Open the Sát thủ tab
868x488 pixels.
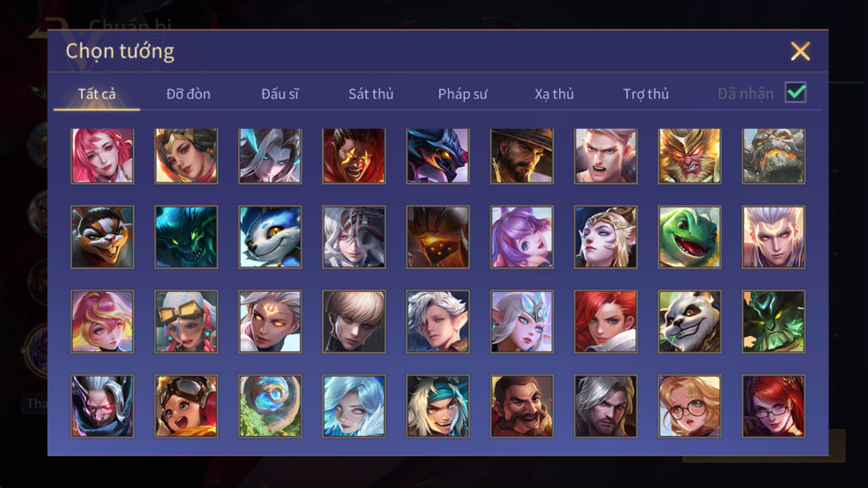[x=371, y=94]
